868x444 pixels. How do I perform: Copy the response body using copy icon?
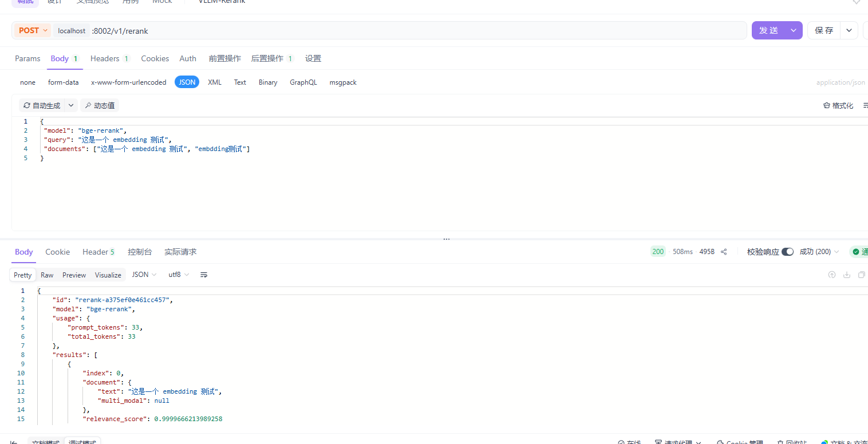[861, 275]
